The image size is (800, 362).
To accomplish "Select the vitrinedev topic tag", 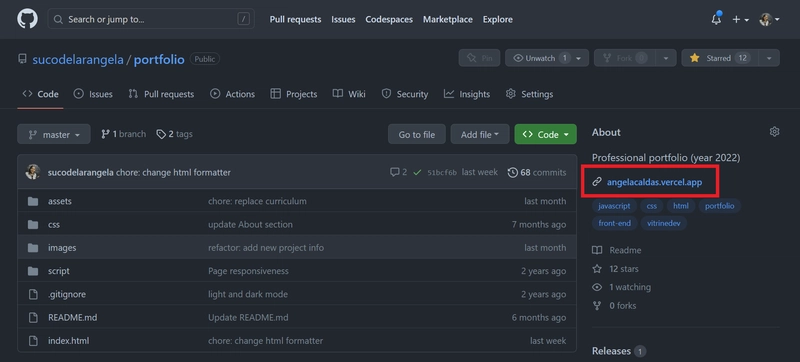I will (663, 223).
